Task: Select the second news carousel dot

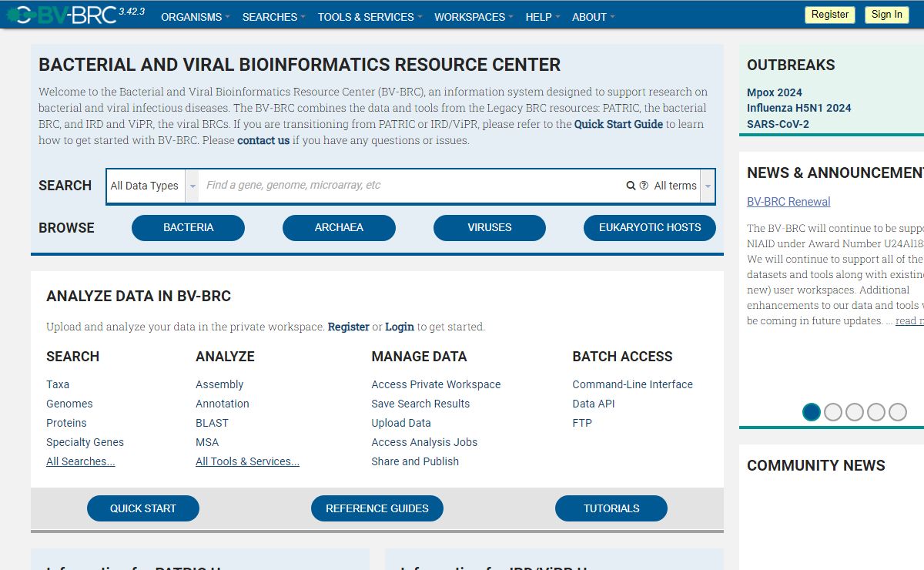Action: pyautogui.click(x=833, y=412)
